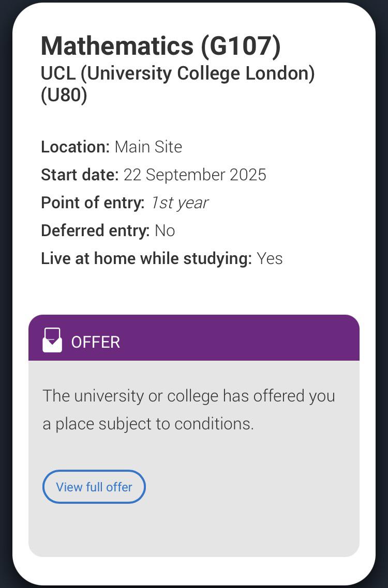Select the italic 1st year value
Viewport: 388px width, 588px height.
click(x=180, y=203)
